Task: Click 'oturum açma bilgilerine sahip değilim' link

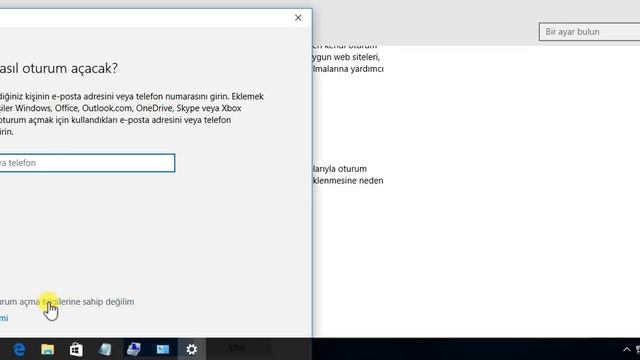Action: coord(67,302)
